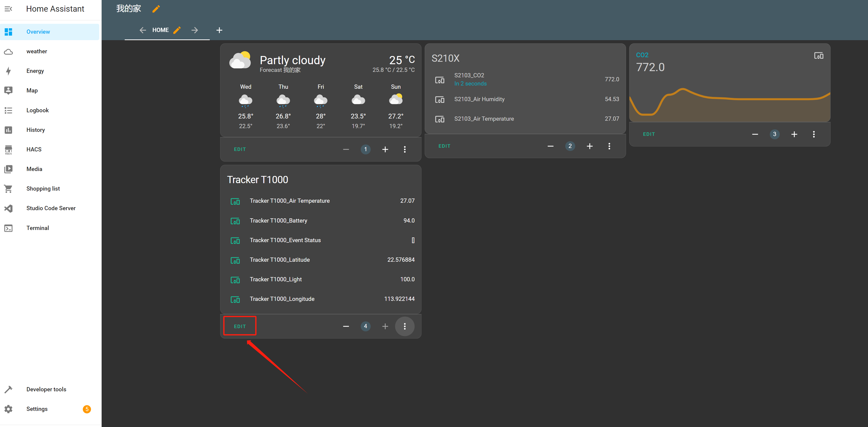This screenshot has width=868, height=427.
Task: Click CO2 card position badge 3
Action: [775, 134]
